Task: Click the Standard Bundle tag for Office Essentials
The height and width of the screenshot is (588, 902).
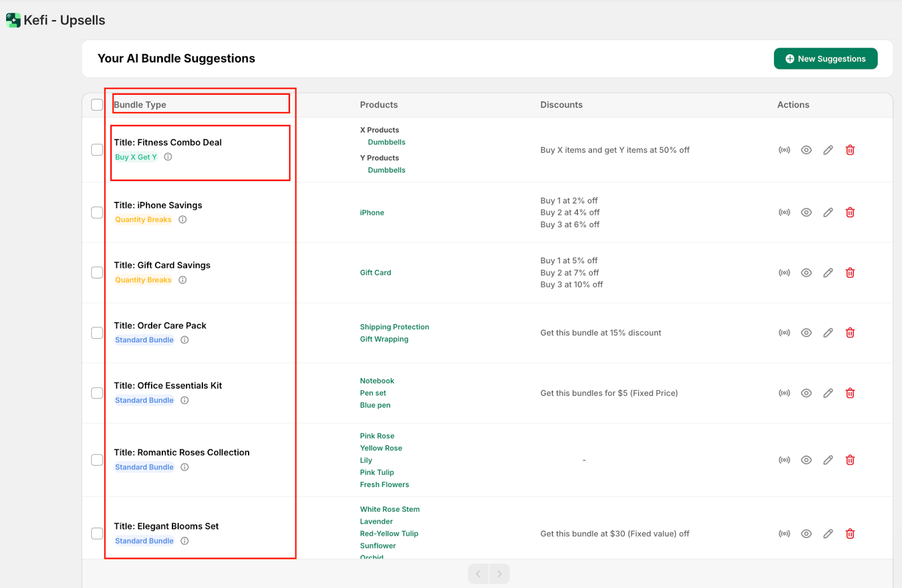Action: click(x=144, y=400)
